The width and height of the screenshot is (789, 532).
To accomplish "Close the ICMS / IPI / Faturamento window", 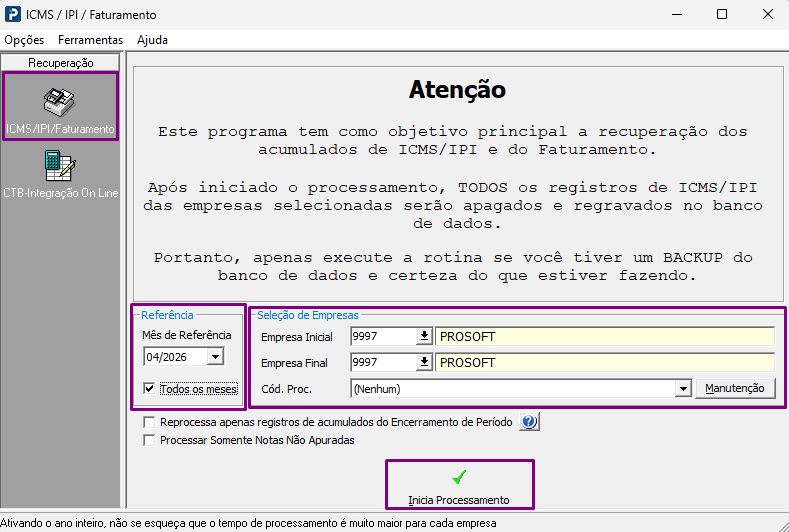I will 768,14.
